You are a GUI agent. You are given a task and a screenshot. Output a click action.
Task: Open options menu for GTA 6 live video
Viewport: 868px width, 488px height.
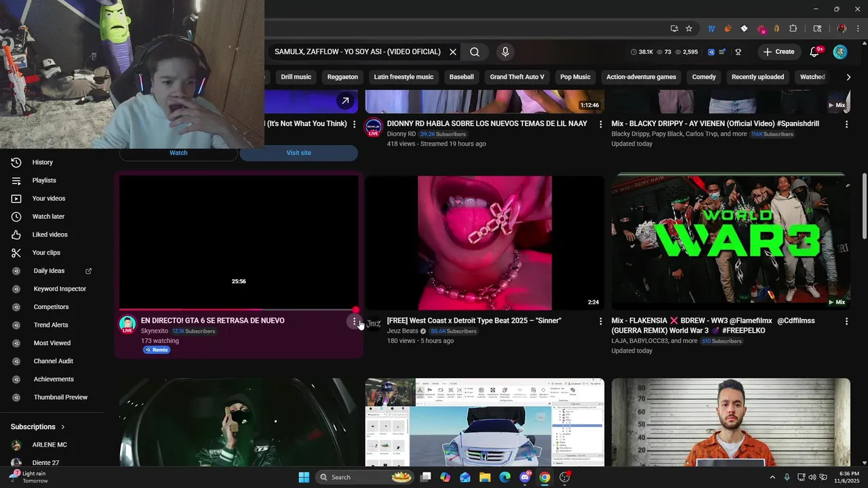(x=354, y=322)
